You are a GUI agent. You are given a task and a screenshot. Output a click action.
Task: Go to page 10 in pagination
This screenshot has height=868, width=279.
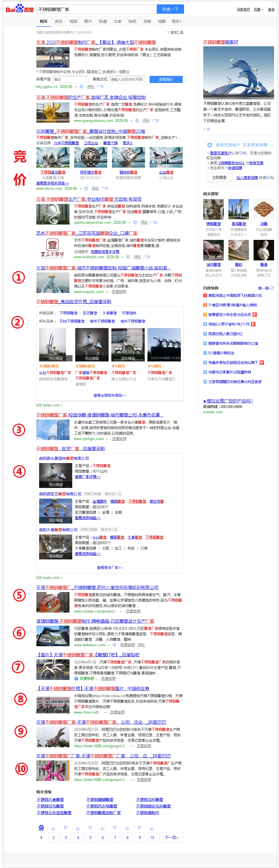(x=152, y=838)
